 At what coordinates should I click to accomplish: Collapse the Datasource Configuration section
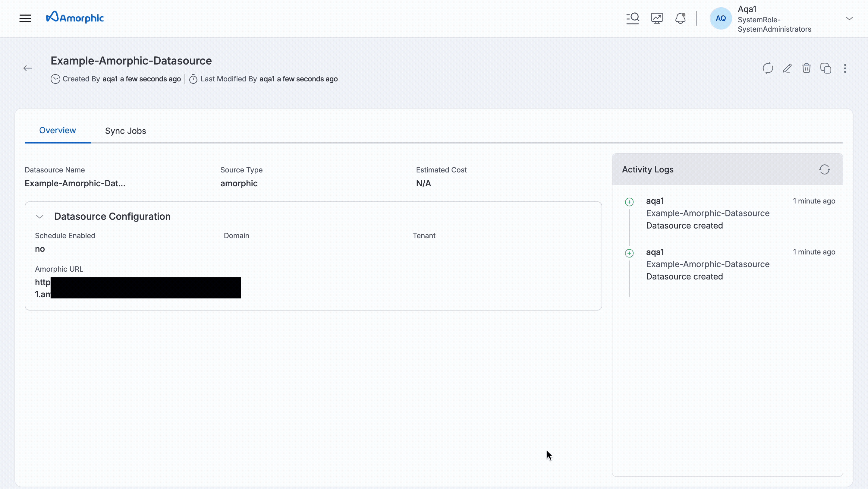click(x=39, y=216)
